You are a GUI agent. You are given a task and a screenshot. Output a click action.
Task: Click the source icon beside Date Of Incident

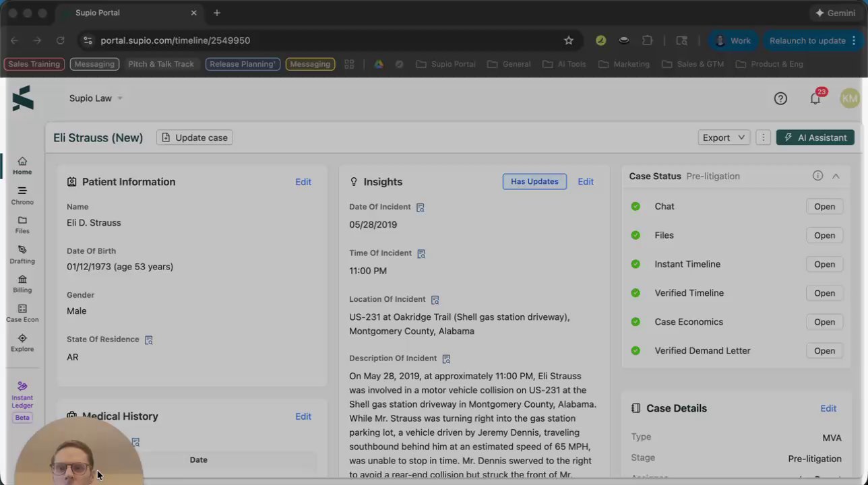(421, 207)
